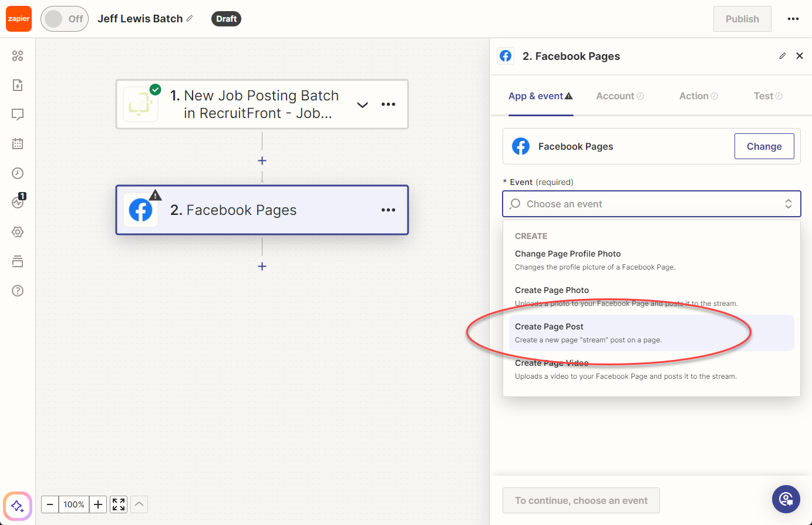Select step 1 New Job Posting Batch
This screenshot has width=812, height=525.
(x=262, y=105)
